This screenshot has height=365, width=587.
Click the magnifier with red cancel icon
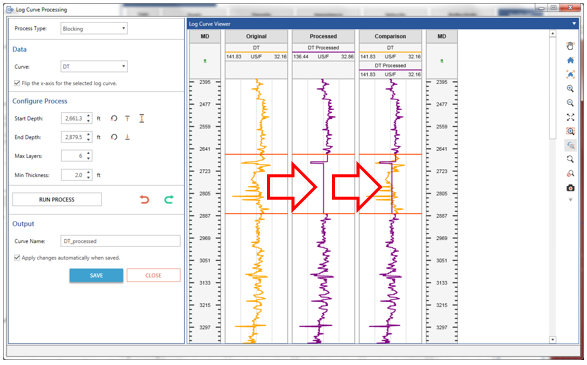(x=570, y=173)
